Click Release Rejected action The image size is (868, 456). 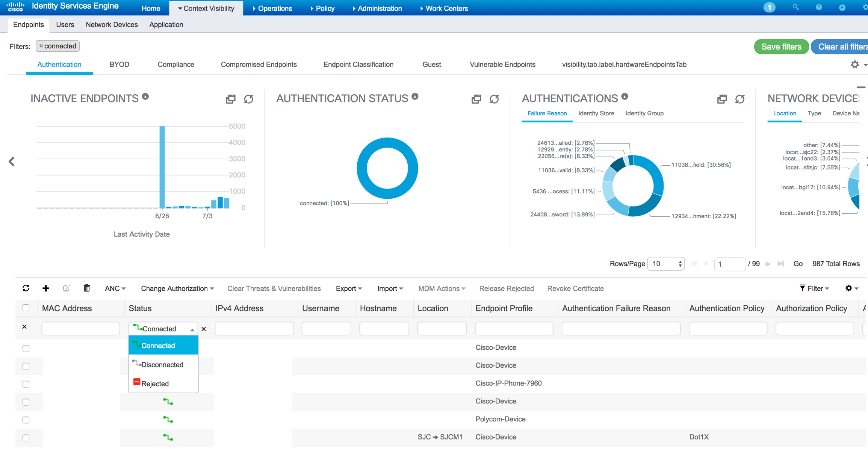pos(506,288)
